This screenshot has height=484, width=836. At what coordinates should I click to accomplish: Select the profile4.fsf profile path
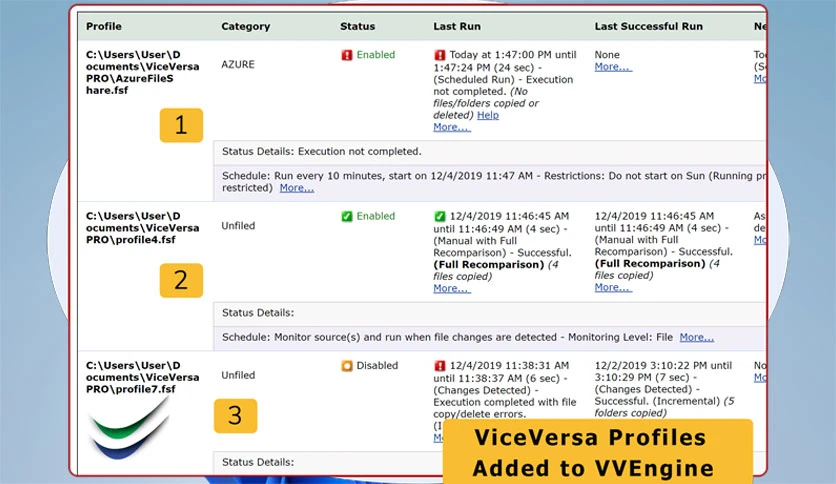coord(142,228)
